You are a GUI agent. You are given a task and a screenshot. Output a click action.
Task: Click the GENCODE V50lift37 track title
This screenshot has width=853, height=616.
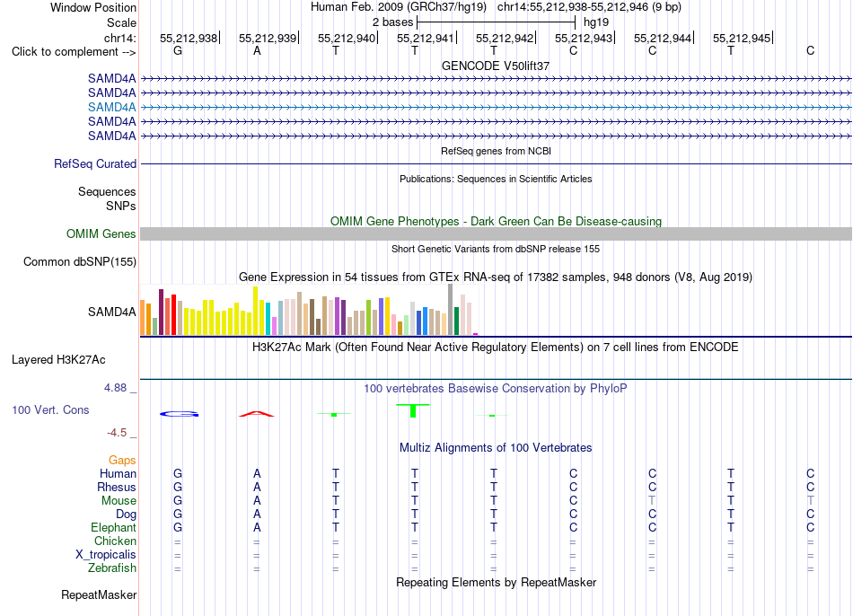[496, 66]
